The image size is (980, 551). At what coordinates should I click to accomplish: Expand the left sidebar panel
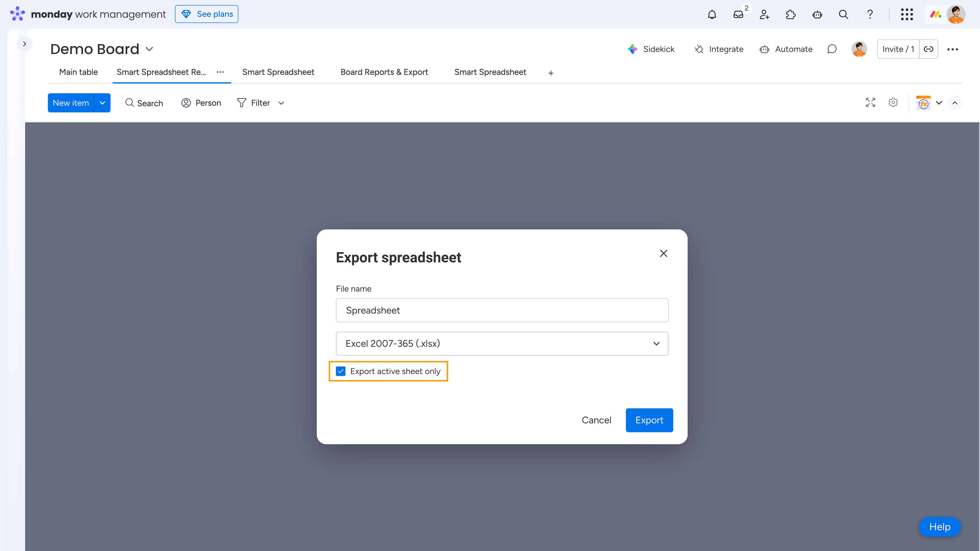point(24,44)
